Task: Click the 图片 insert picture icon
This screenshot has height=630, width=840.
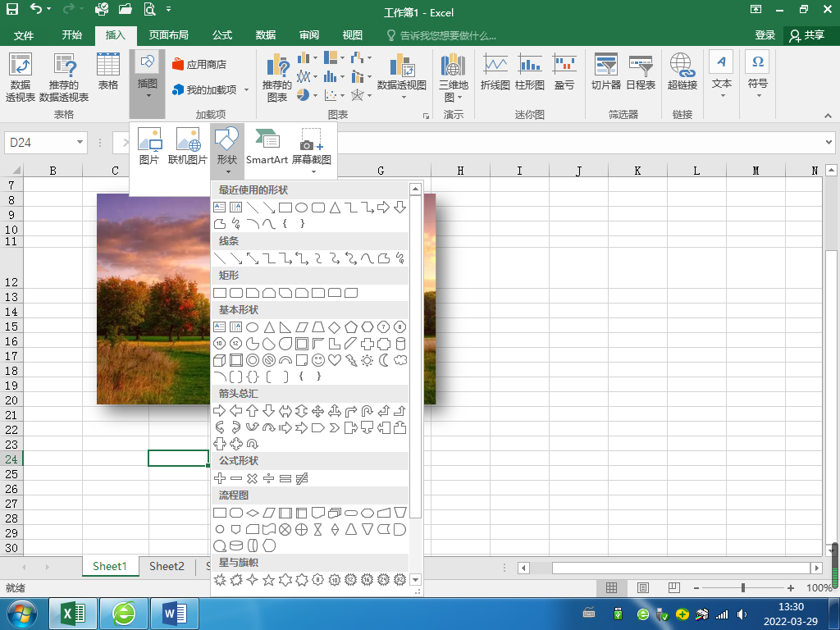Action: pyautogui.click(x=149, y=146)
